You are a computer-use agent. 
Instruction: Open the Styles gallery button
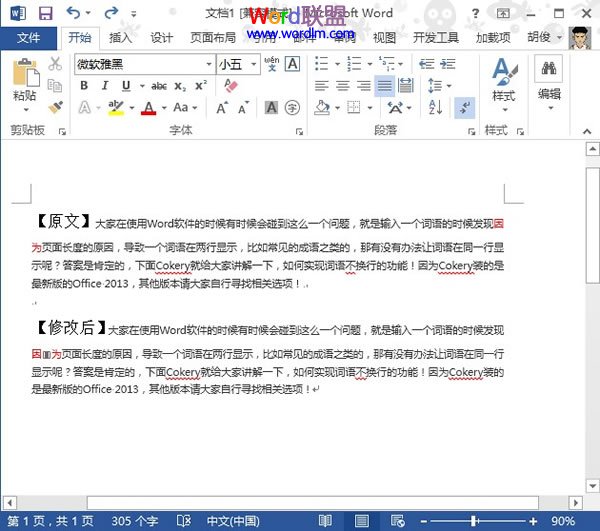(x=503, y=80)
